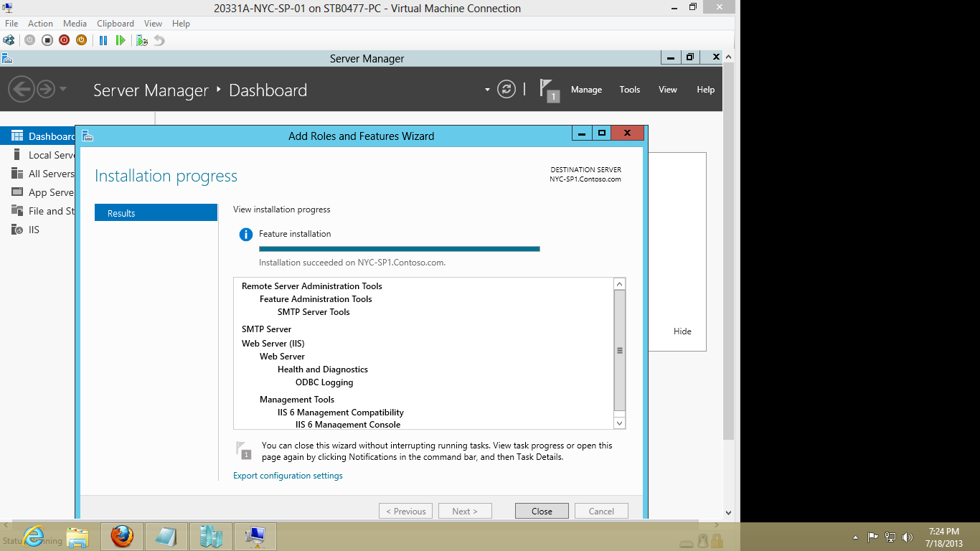Click the features list scroll up arrow
Viewport: 980px width, 551px height.
coord(620,284)
